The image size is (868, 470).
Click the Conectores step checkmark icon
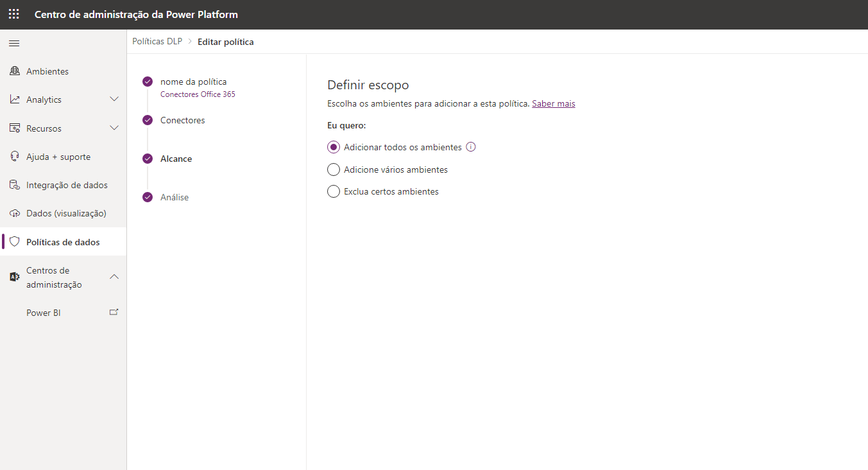pos(148,120)
